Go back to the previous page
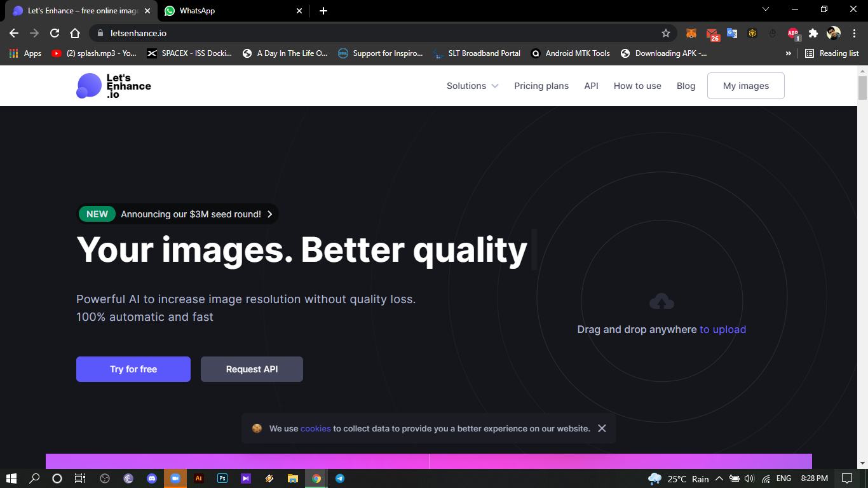 [14, 33]
